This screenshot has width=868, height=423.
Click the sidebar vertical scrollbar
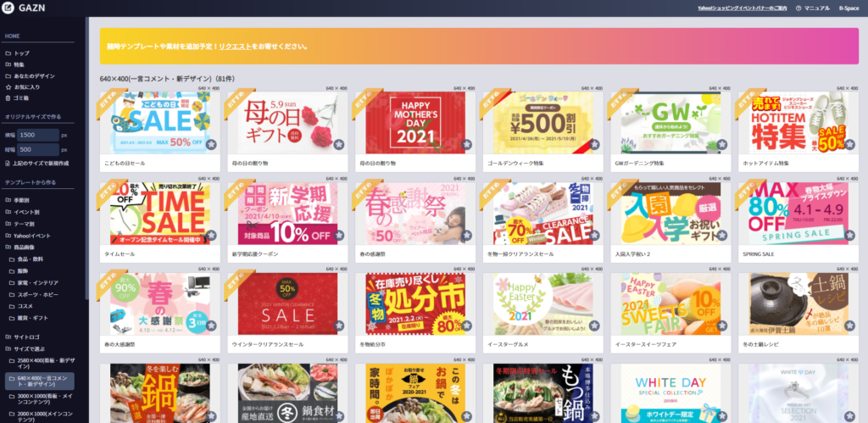click(x=87, y=158)
